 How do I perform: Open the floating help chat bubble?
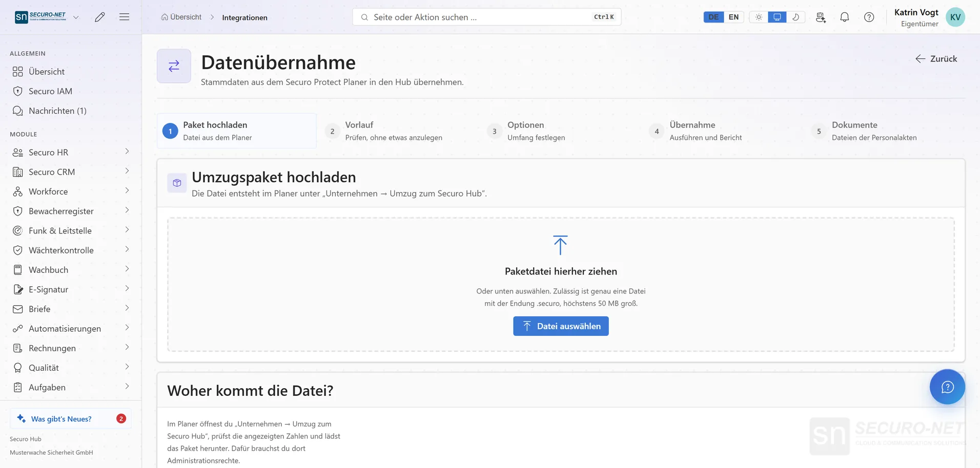(947, 387)
